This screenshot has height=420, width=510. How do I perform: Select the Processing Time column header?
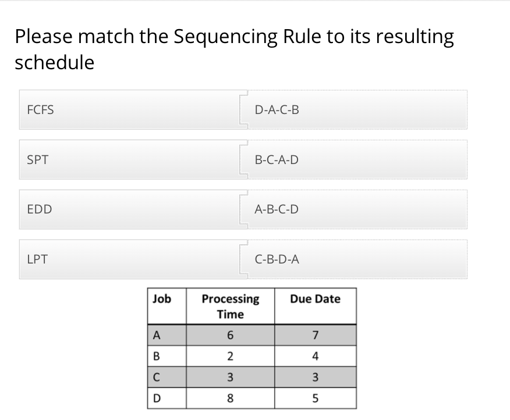pos(230,306)
